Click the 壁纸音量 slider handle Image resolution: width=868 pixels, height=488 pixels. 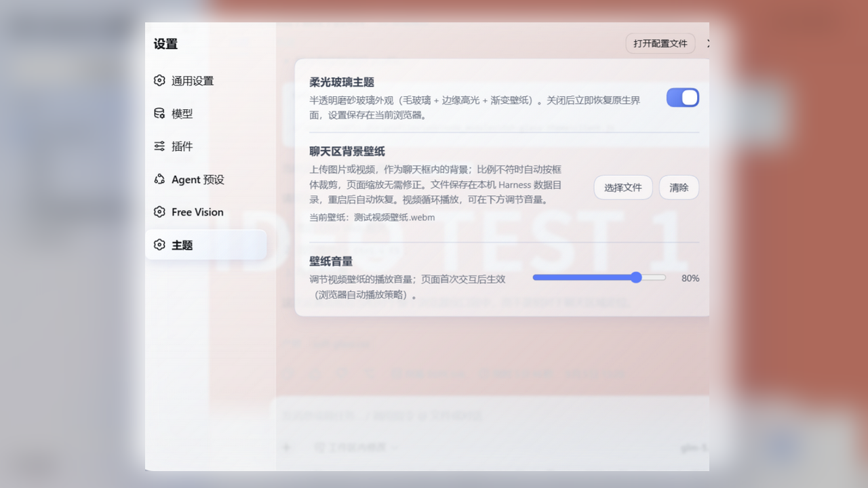click(636, 277)
